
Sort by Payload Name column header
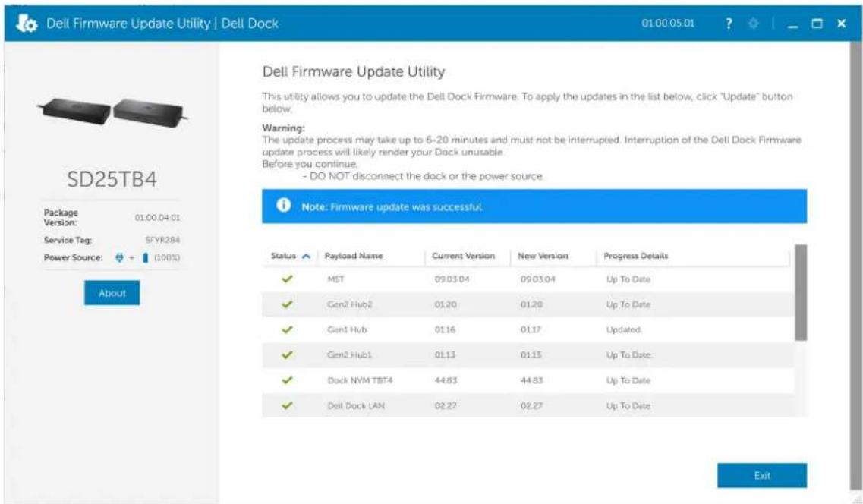coord(354,256)
